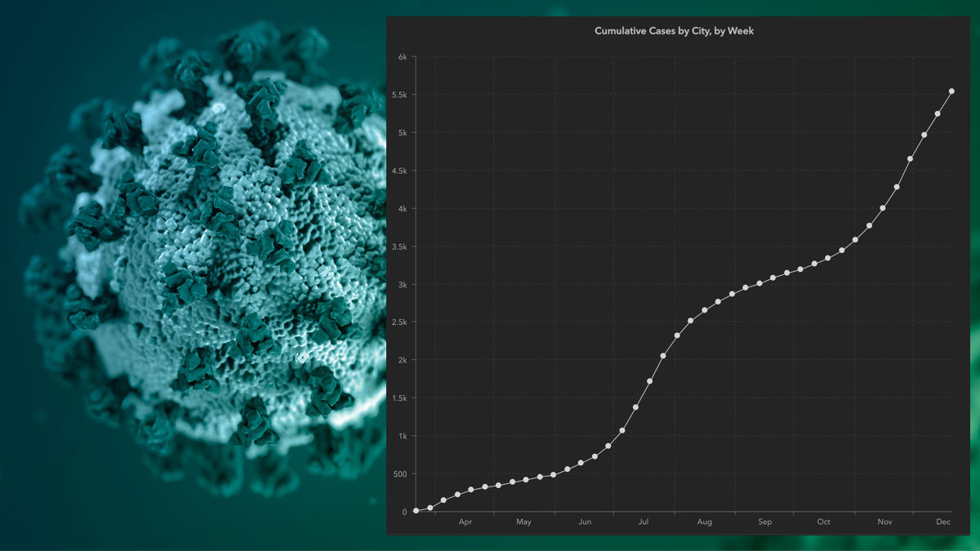Select the '6k' y-axis label
Image resolution: width=980 pixels, height=551 pixels.
402,57
